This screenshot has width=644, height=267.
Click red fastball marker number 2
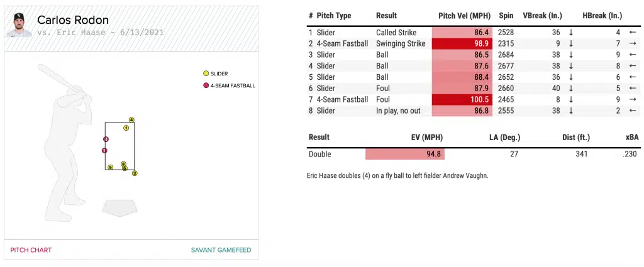(106, 139)
